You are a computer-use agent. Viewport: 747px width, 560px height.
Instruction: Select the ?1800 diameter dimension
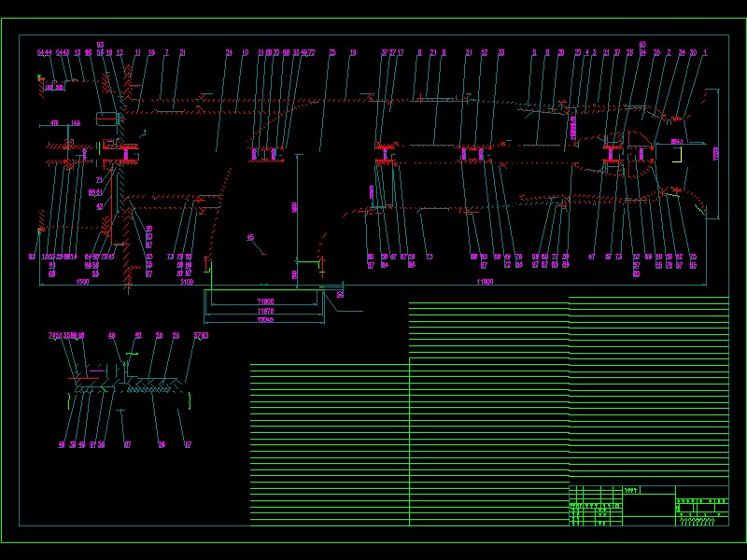pos(265,301)
